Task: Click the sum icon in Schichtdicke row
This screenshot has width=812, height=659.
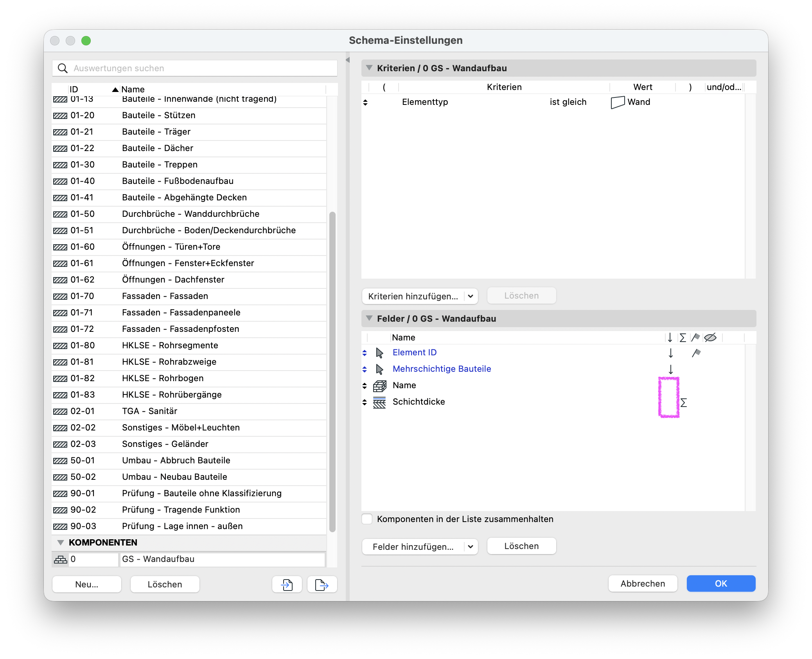Action: [683, 402]
